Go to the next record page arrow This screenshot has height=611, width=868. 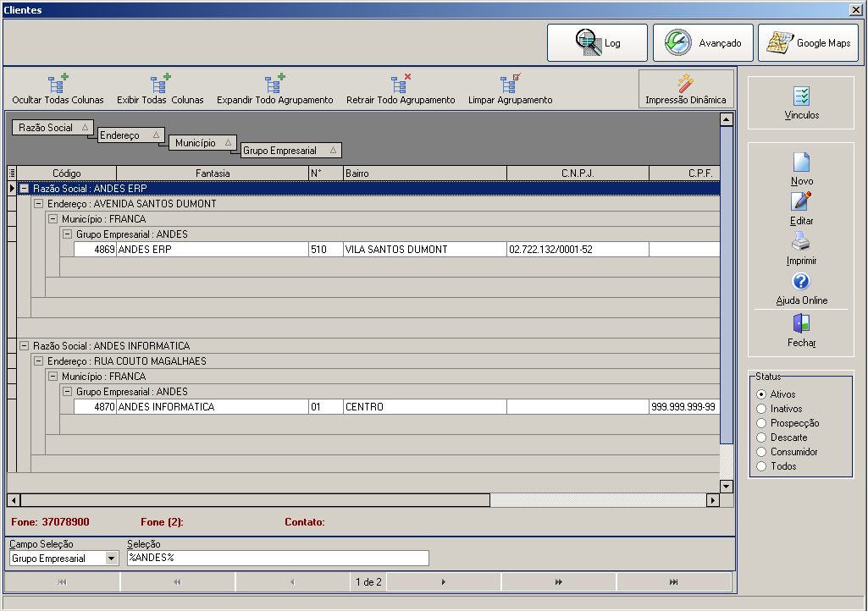[x=444, y=582]
